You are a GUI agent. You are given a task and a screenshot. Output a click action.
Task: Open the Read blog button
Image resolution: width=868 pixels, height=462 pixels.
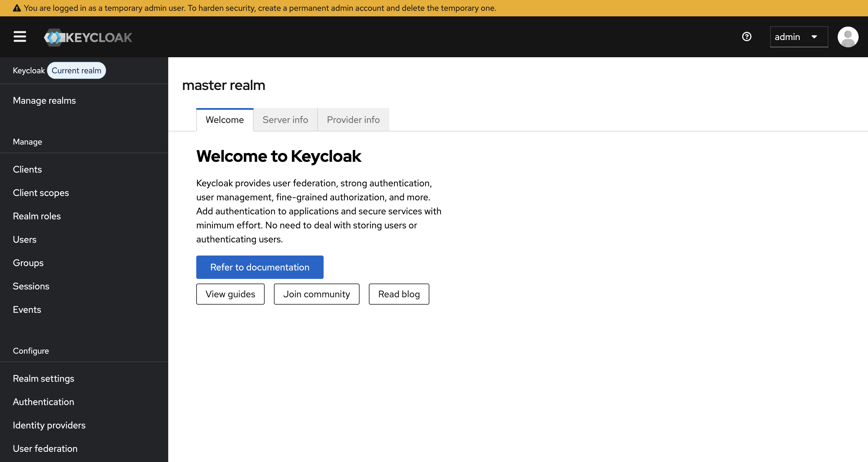point(399,294)
